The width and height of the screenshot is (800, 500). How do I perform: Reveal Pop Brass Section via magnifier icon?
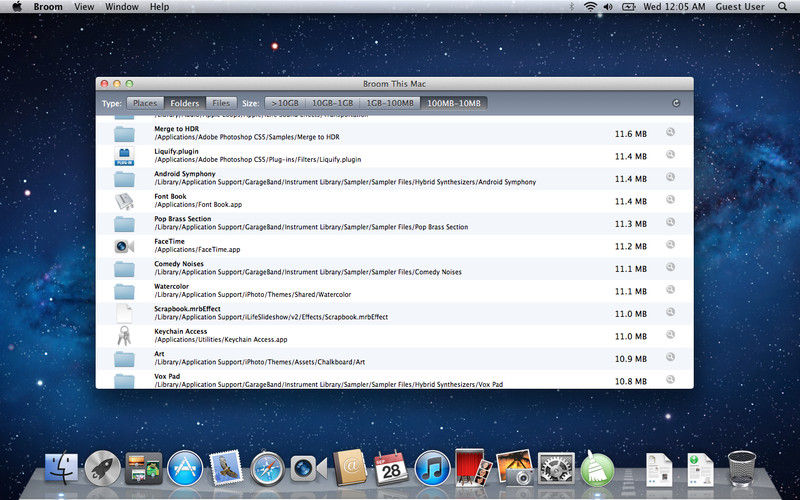click(x=670, y=222)
